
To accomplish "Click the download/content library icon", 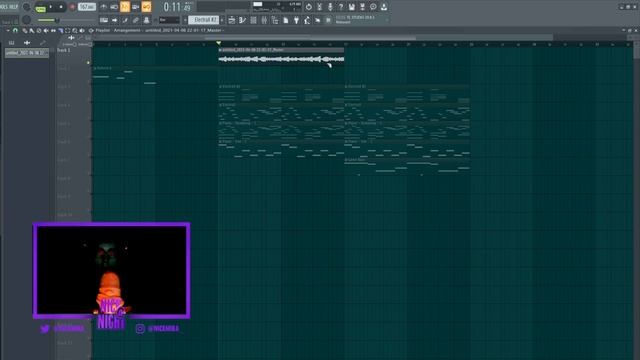I will tap(384, 7).
